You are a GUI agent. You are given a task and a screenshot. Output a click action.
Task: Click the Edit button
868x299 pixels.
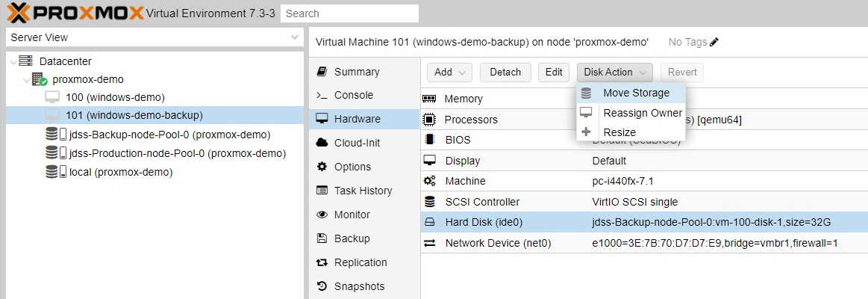pos(554,72)
